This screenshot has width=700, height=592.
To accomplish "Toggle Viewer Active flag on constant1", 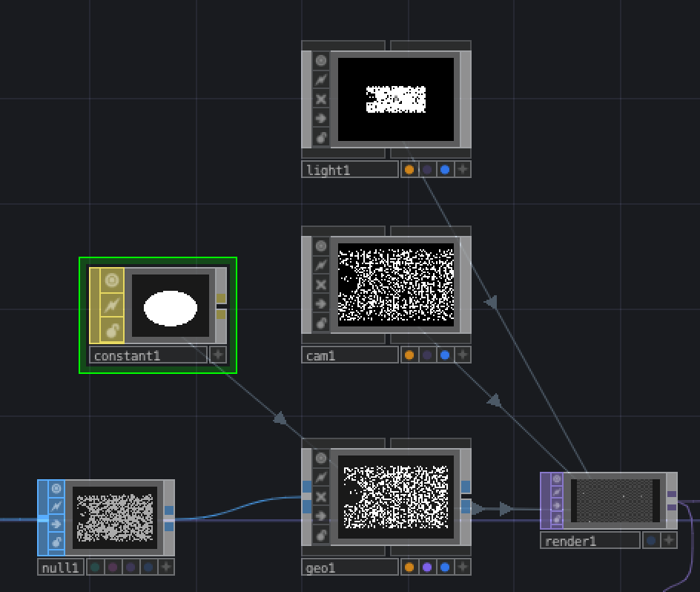I will click(112, 280).
